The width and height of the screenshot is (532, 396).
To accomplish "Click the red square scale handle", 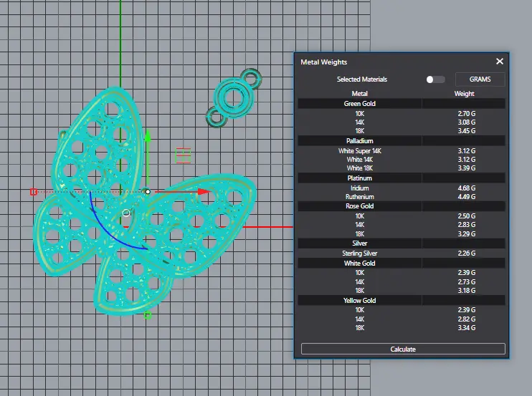I will [x=33, y=192].
